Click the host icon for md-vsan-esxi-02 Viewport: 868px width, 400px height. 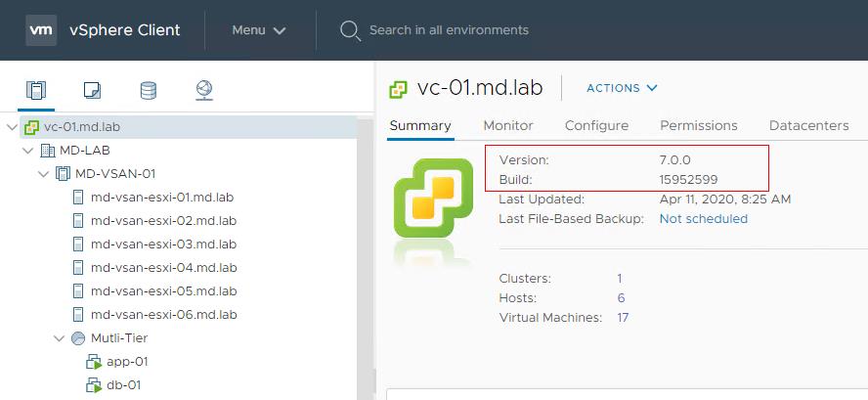[x=78, y=220]
